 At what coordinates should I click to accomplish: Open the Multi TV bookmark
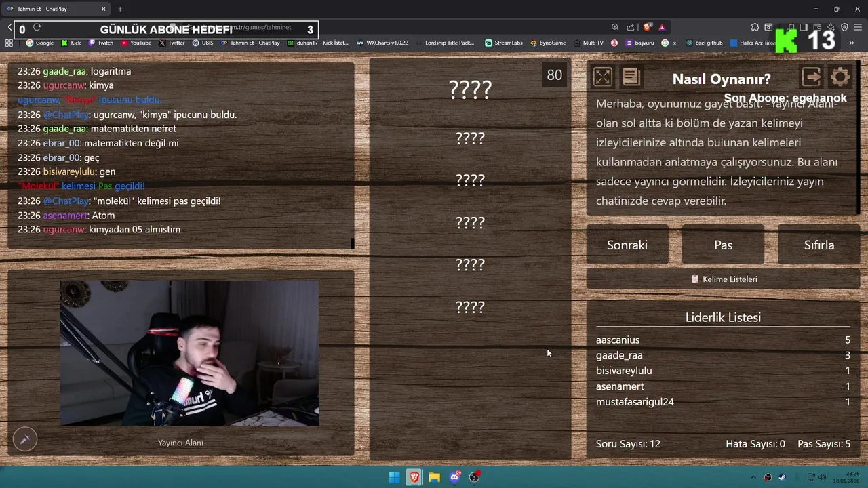click(x=588, y=43)
